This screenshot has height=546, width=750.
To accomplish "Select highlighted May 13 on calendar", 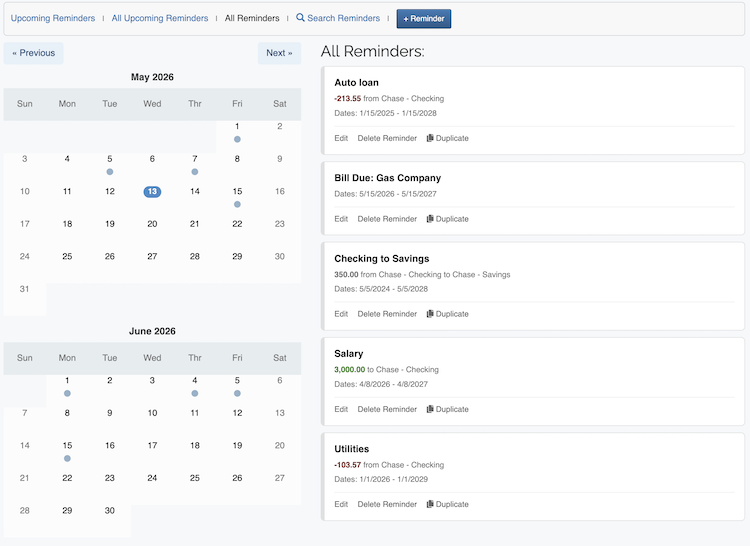I will pyautogui.click(x=152, y=192).
